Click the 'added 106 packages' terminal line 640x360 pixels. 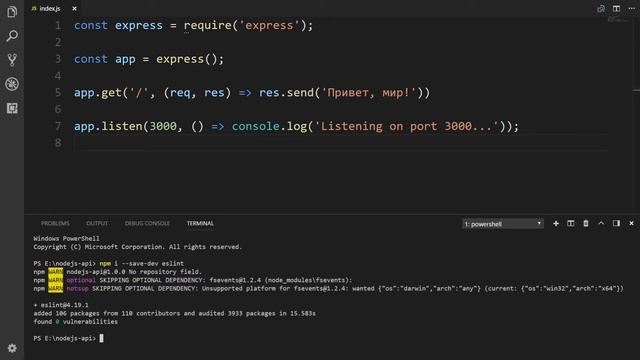(174, 313)
